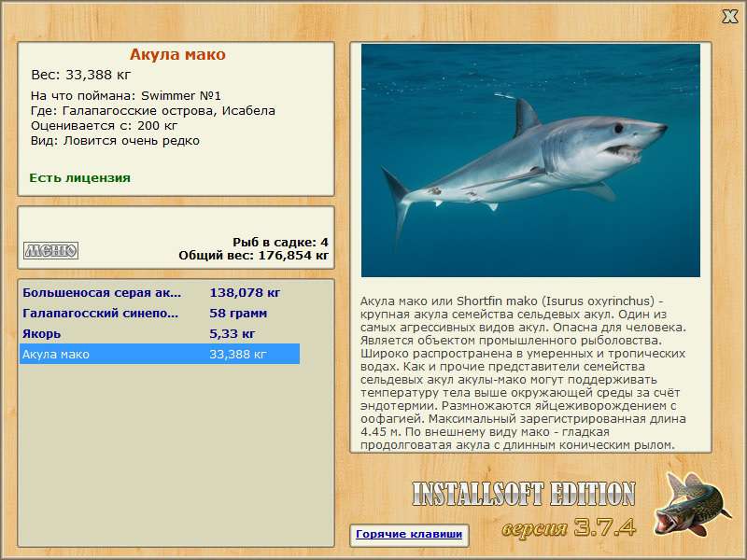Viewport: 747px width, 560px height.
Task: Click the mako shark photo
Action: tap(530, 160)
